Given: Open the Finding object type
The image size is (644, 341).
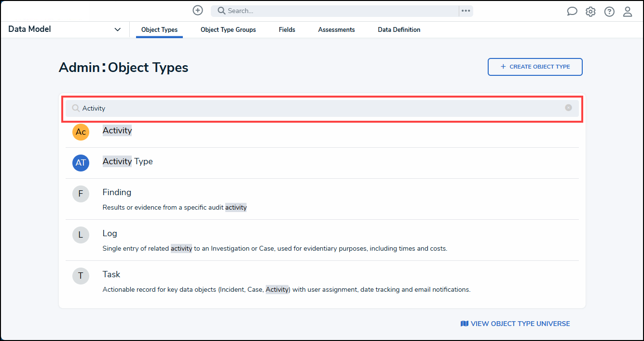Looking at the screenshot, I should [117, 192].
